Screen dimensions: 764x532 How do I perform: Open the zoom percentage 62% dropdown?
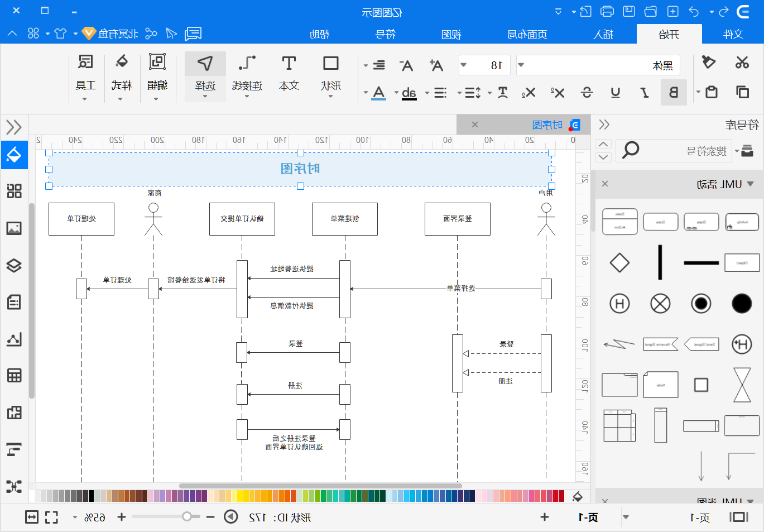[x=75, y=517]
